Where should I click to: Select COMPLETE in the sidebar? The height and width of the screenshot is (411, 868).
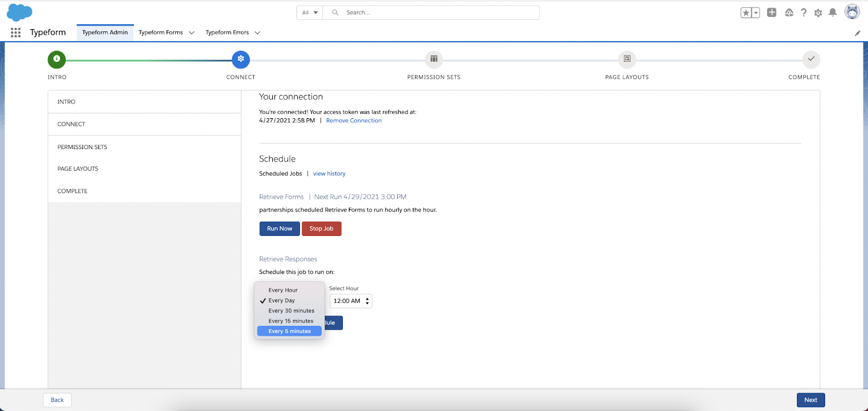point(144,191)
